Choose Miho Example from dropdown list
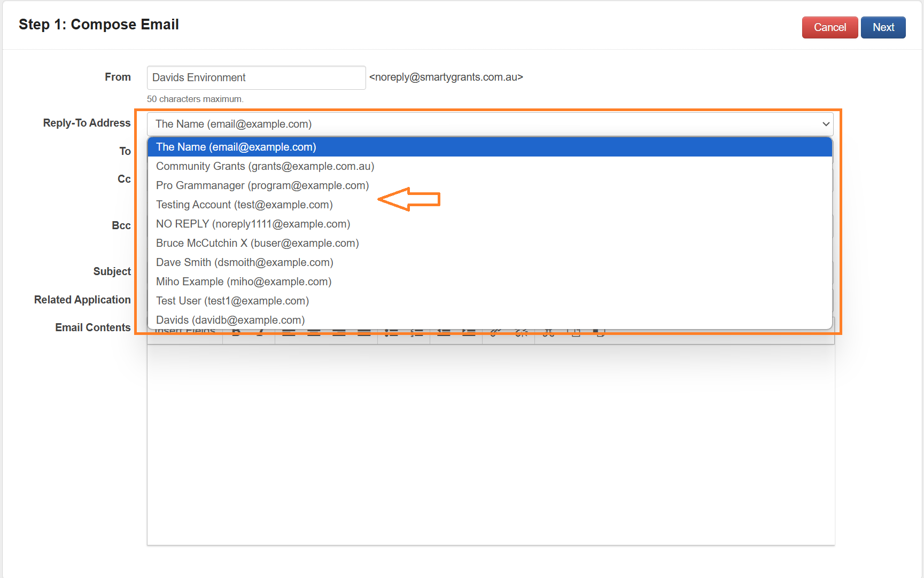 point(243,282)
